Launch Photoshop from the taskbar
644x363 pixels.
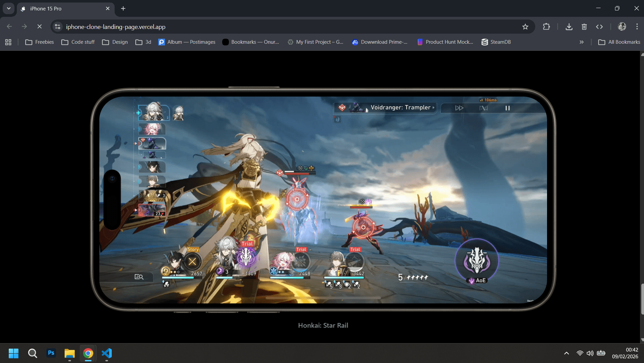coord(51,353)
